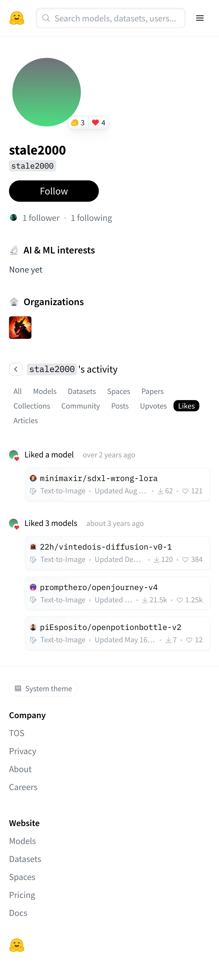
Task: Click the Follow button
Action: [x=54, y=191]
